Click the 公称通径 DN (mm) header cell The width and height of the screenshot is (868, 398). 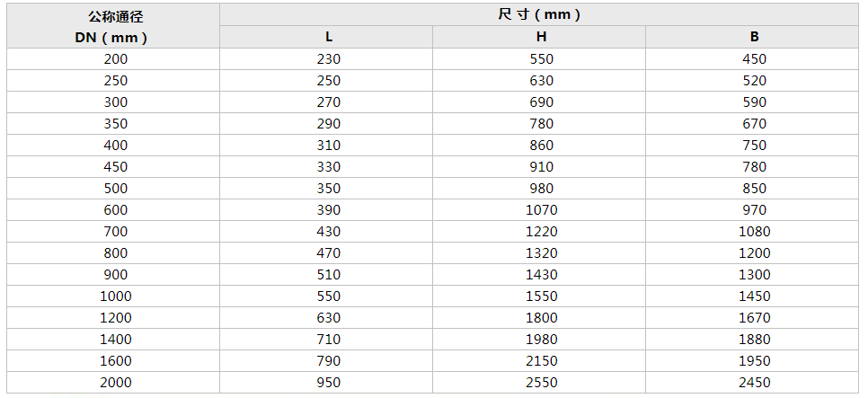tap(113, 26)
